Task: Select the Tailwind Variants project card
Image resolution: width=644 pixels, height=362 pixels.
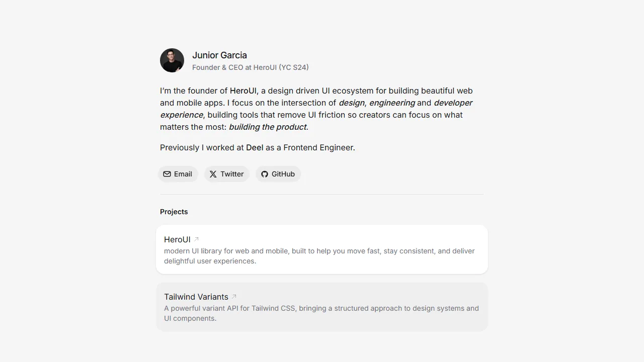Action: click(x=322, y=307)
